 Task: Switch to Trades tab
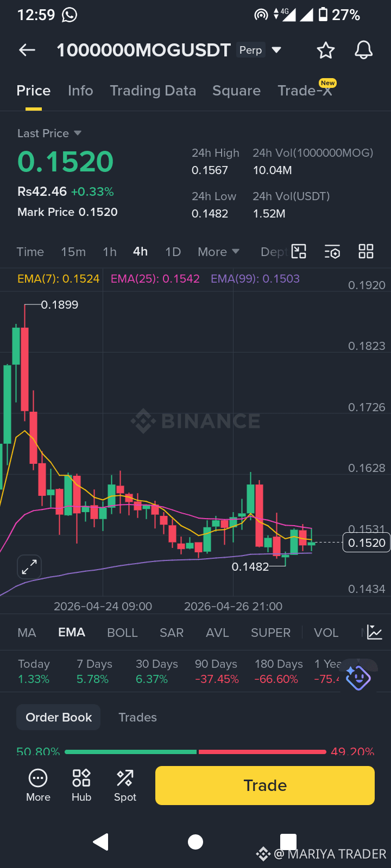pyautogui.click(x=138, y=717)
